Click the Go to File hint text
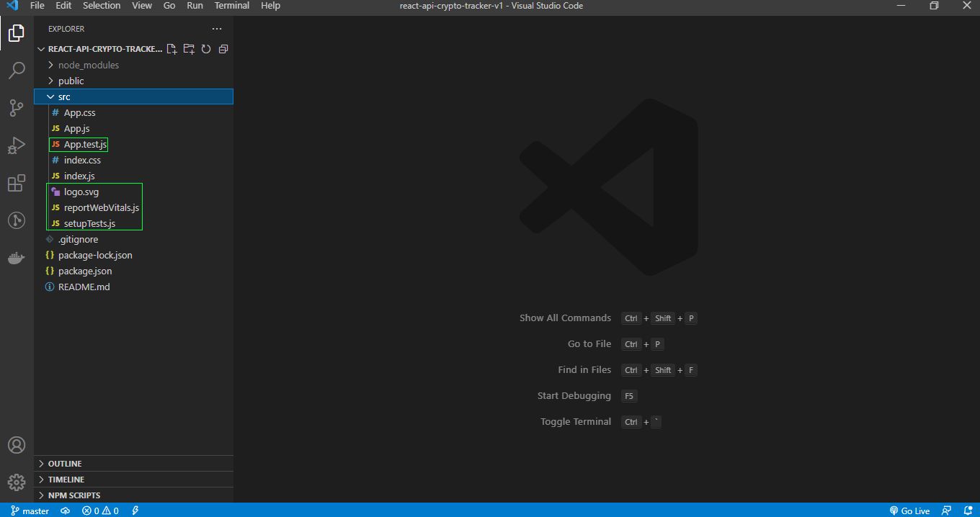Image resolution: width=980 pixels, height=517 pixels. [589, 343]
